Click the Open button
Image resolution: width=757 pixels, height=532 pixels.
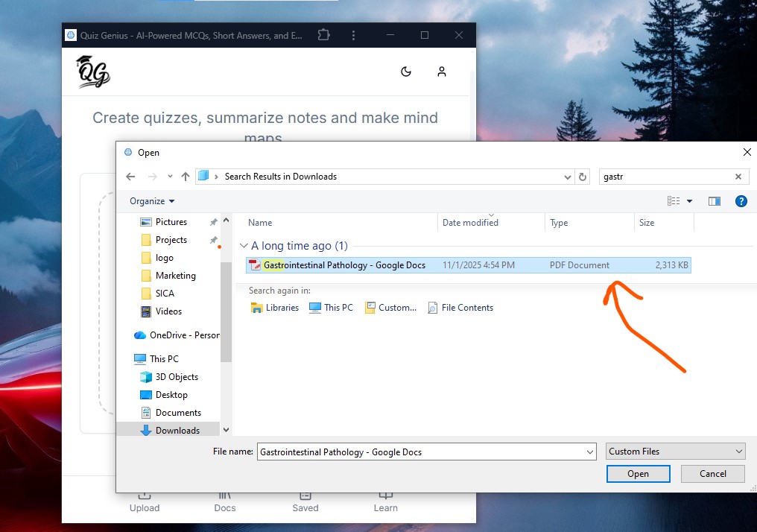tap(638, 474)
